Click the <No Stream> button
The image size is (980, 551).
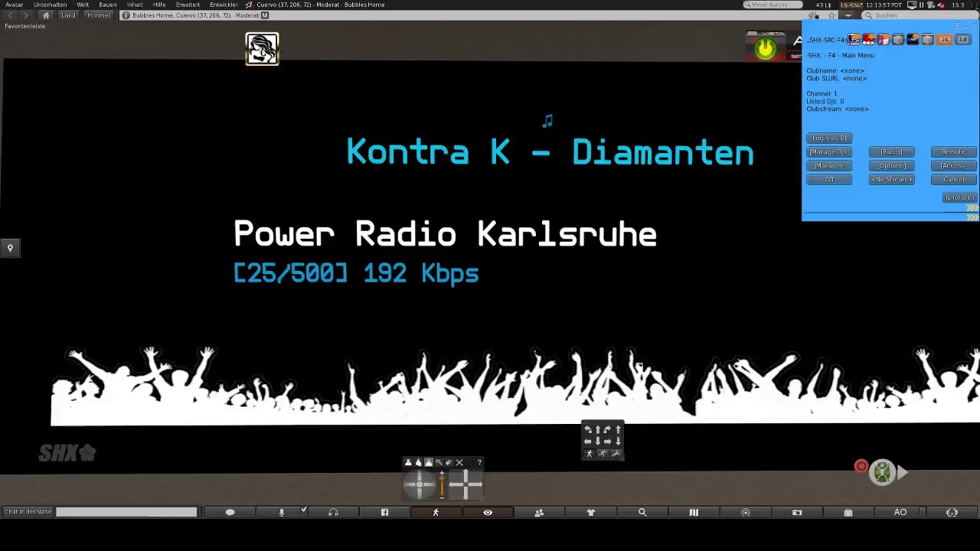coord(892,179)
